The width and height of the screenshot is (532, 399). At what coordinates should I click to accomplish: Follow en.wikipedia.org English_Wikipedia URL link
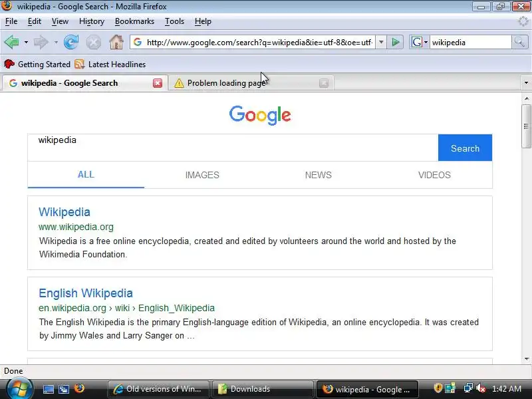click(126, 308)
